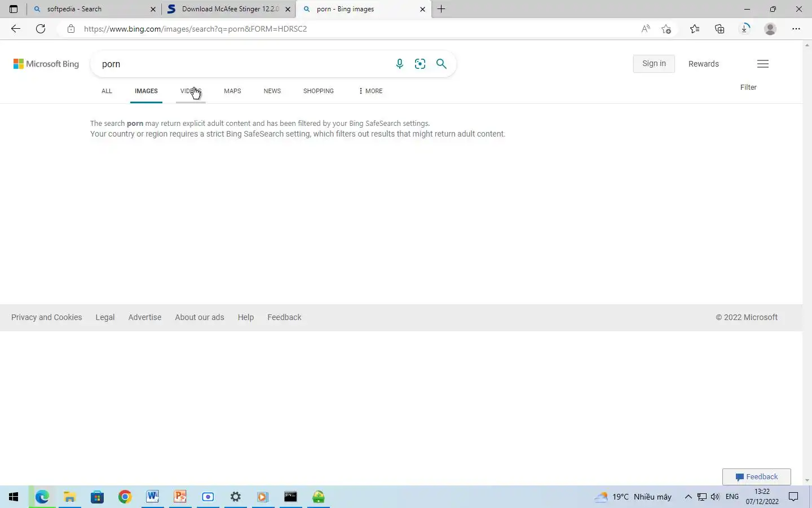Search using voice microphone
Viewport: 812px width, 508px height.
point(399,64)
